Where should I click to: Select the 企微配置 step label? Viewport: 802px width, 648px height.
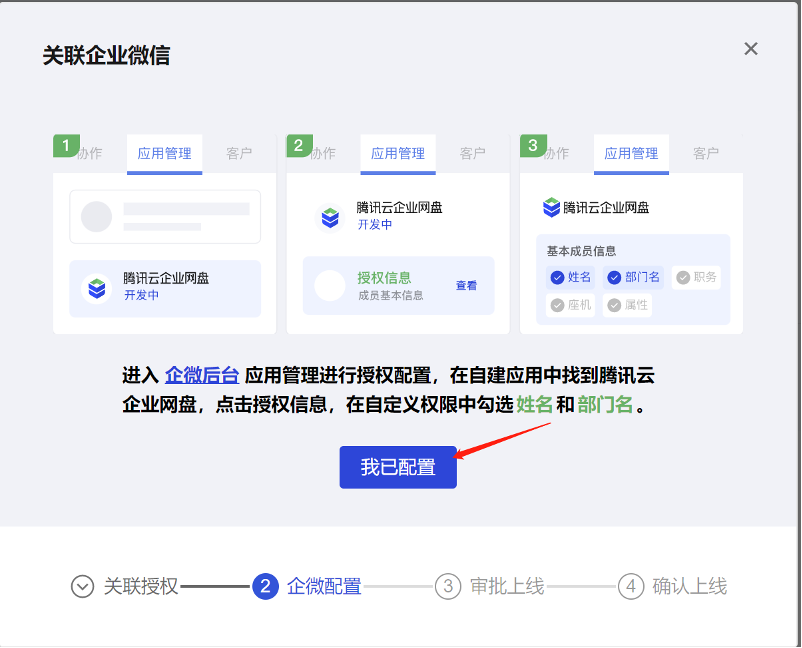coord(324,586)
